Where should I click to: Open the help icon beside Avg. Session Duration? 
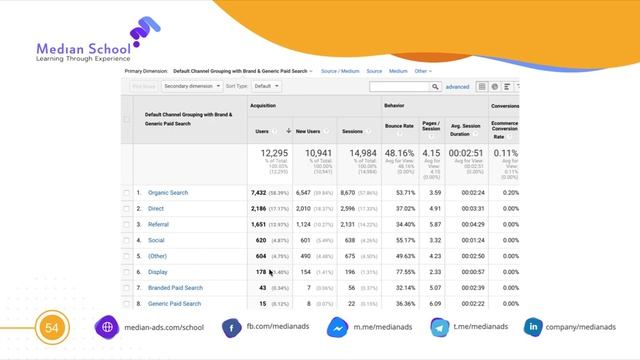[x=476, y=134]
